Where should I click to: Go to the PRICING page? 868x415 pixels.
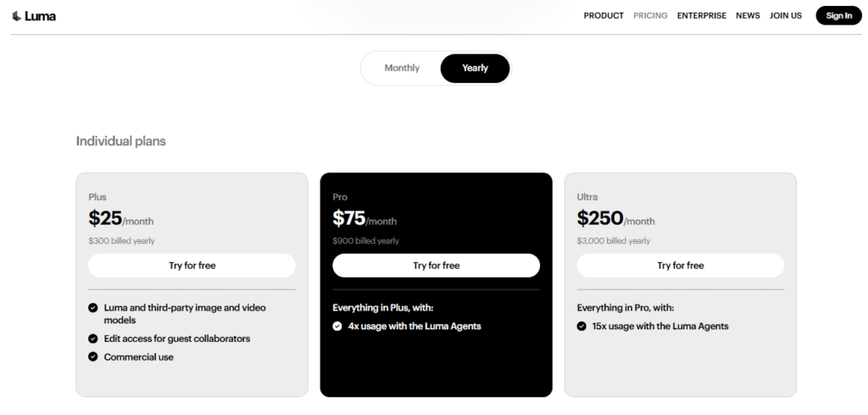[650, 15]
